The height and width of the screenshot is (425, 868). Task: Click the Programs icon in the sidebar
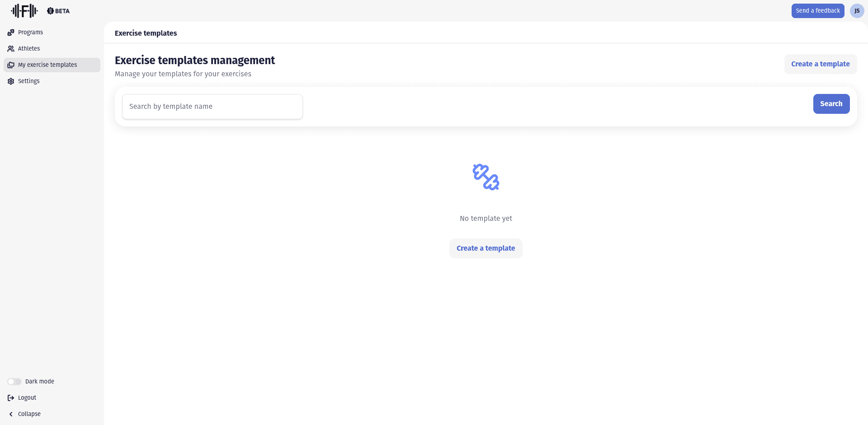[11, 32]
